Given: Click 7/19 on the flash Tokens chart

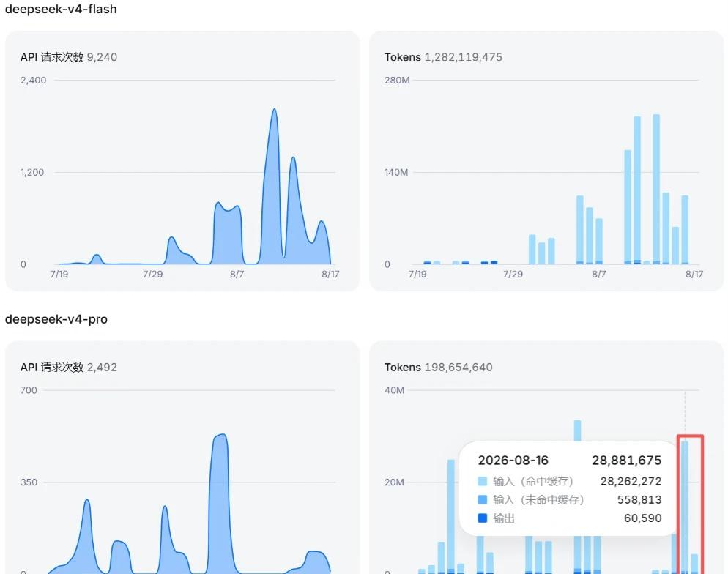Looking at the screenshot, I should click(417, 275).
